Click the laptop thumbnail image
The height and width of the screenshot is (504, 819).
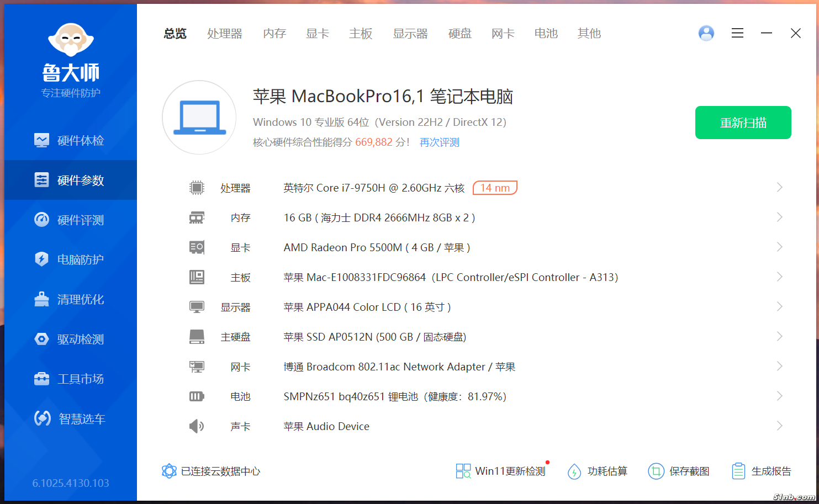tap(199, 118)
